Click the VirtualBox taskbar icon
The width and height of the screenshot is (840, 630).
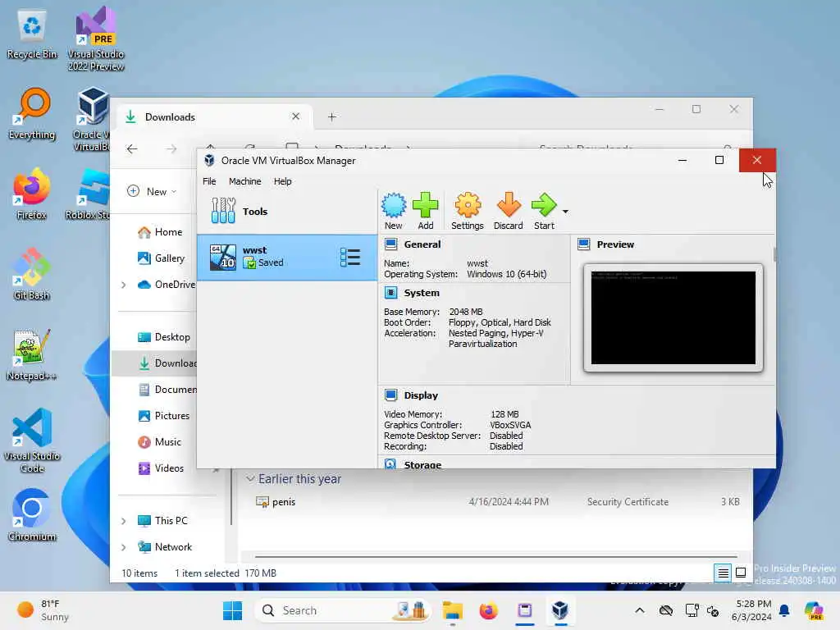(x=560, y=610)
